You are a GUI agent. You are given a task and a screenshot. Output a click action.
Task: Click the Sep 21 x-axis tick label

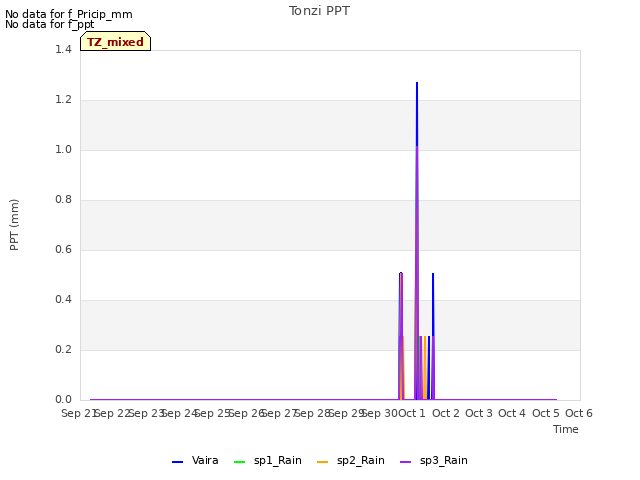[x=78, y=413]
